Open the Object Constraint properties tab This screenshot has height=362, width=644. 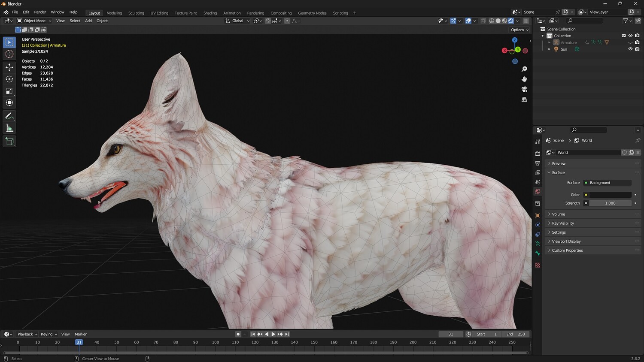538,234
